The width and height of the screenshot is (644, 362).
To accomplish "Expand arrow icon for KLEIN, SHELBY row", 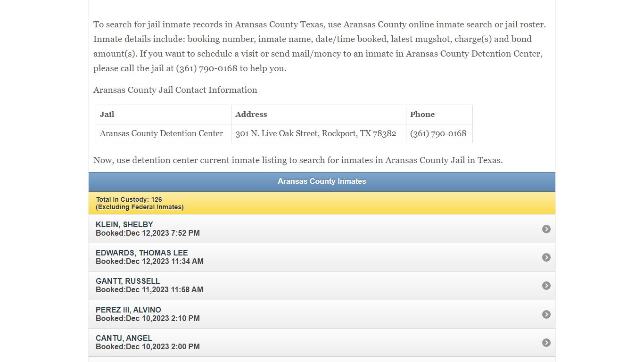I will click(x=546, y=229).
